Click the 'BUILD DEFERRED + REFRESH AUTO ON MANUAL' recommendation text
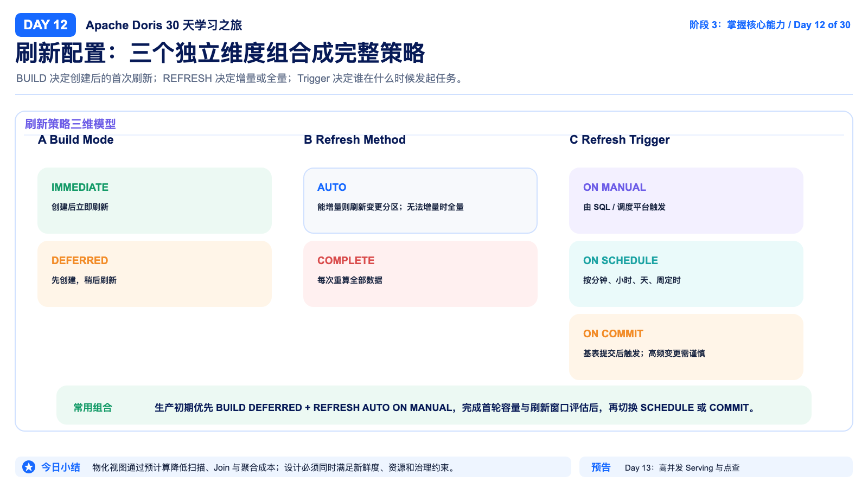Image resolution: width=868 pixels, height=488 pixels. [x=334, y=408]
